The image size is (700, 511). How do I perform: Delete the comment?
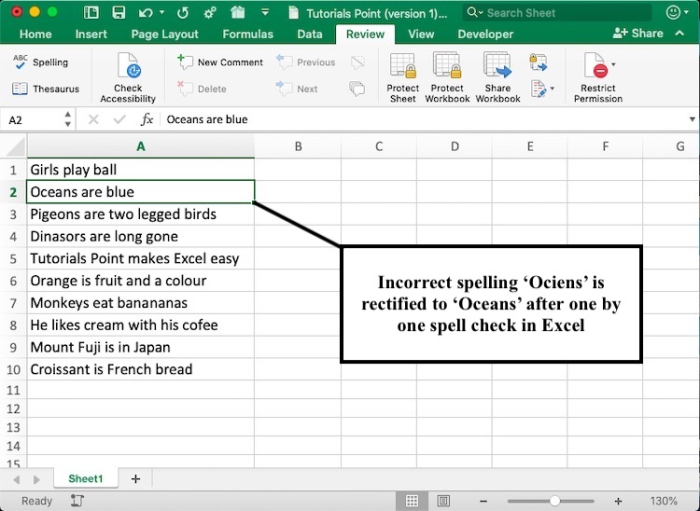tap(202, 89)
